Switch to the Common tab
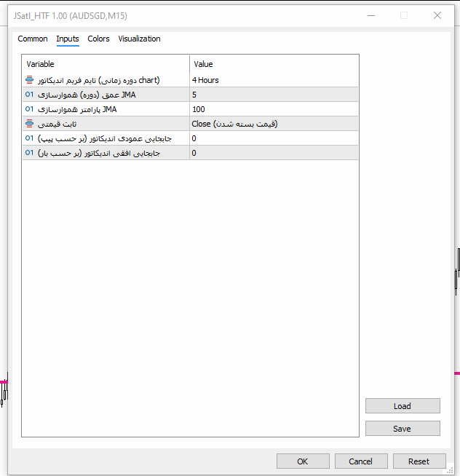The width and height of the screenshot is (460, 476). 33,39
